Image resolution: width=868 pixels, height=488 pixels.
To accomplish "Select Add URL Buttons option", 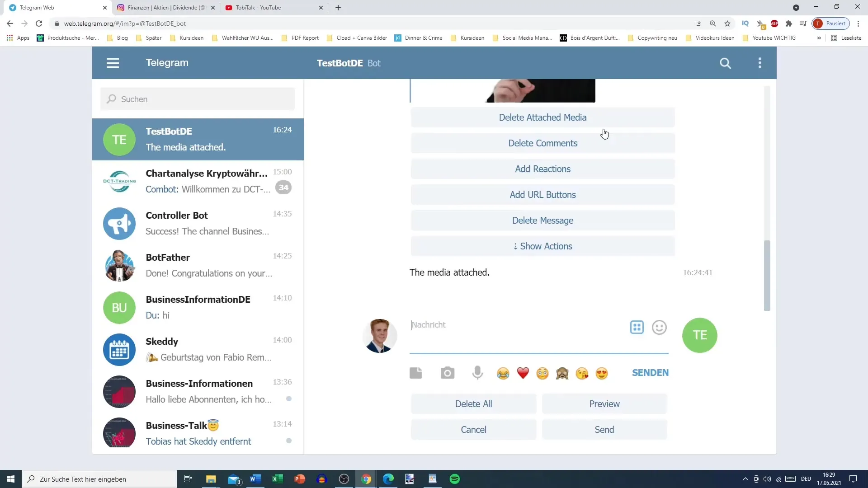I will (x=542, y=195).
